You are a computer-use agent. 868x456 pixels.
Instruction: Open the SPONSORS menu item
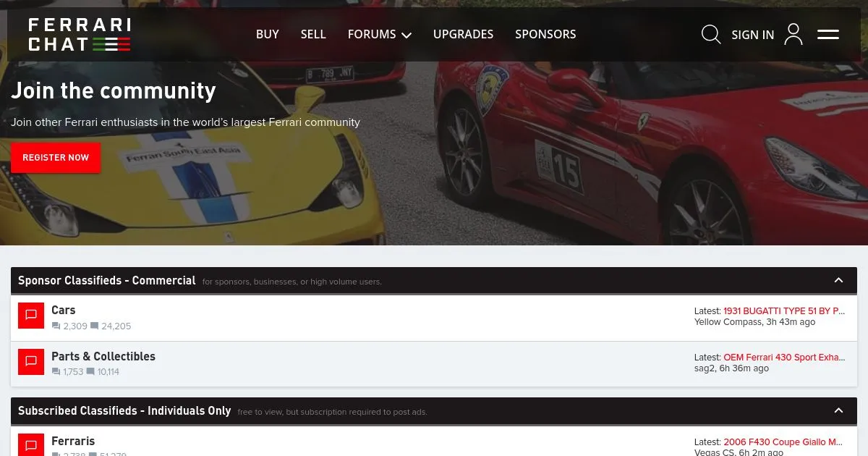545,34
